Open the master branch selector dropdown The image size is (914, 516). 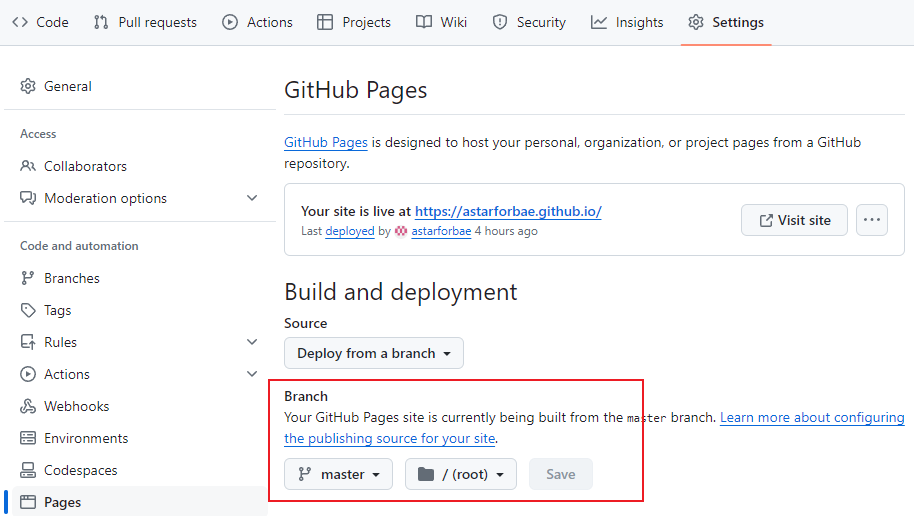tap(338, 474)
